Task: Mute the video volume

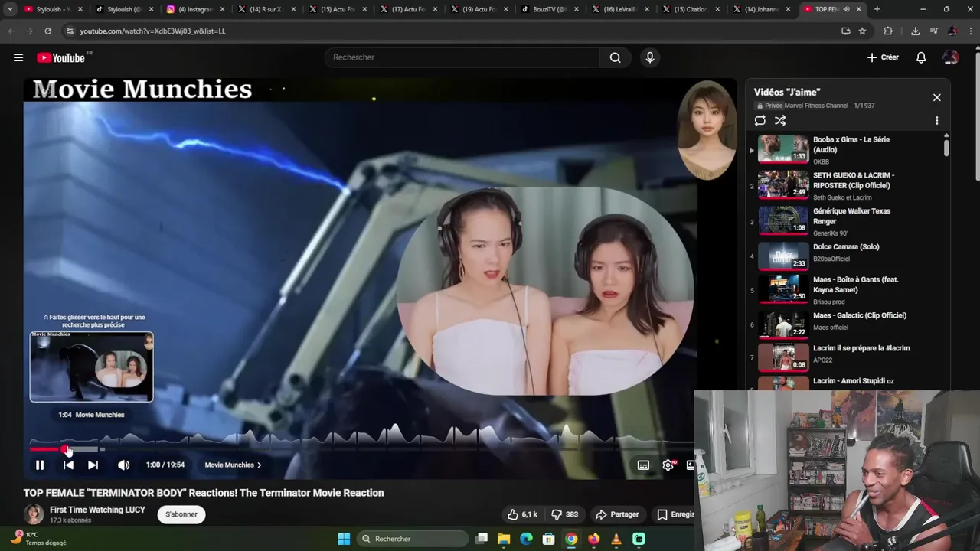Action: [x=123, y=465]
